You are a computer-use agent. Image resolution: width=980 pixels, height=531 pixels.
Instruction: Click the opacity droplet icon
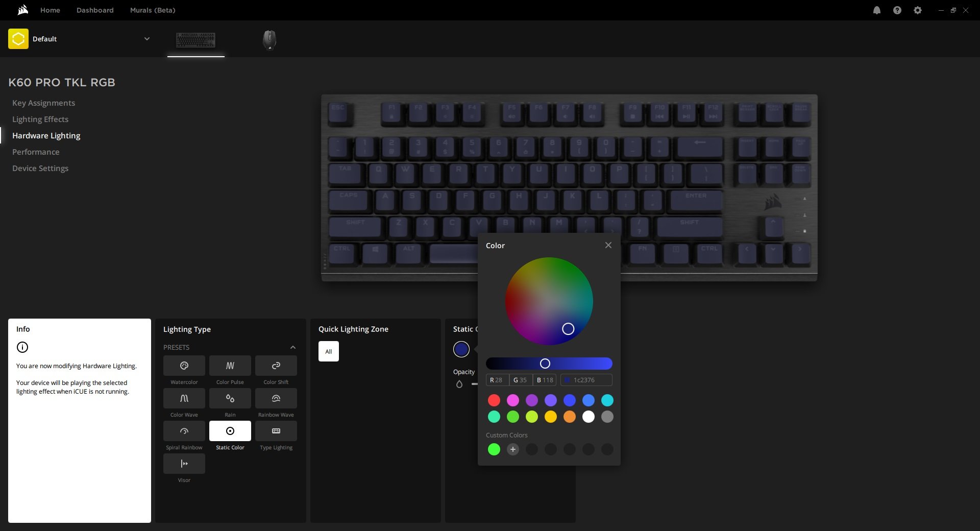tap(459, 384)
